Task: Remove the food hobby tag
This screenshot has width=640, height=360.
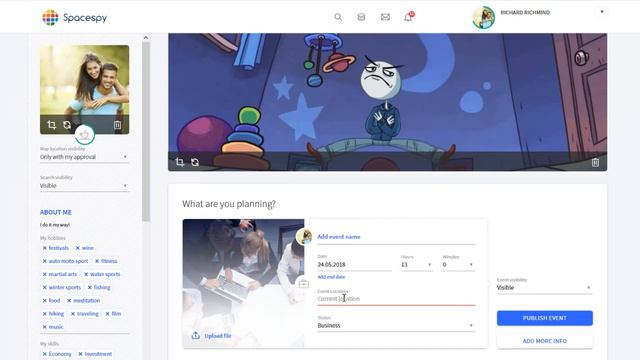Action: (x=44, y=300)
